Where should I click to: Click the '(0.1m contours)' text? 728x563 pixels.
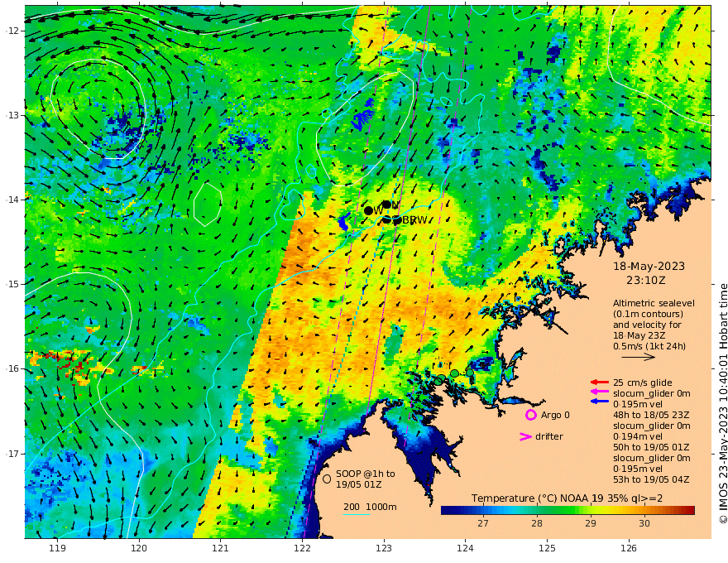(648, 314)
